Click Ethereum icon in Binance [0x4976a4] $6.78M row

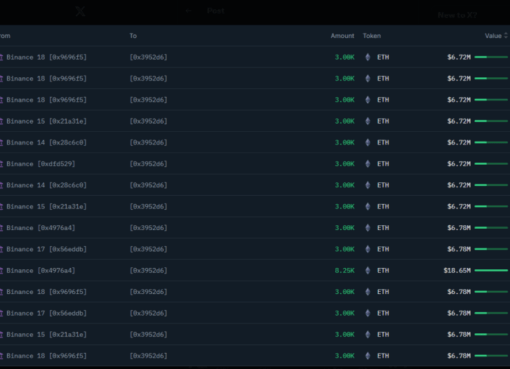pos(368,228)
